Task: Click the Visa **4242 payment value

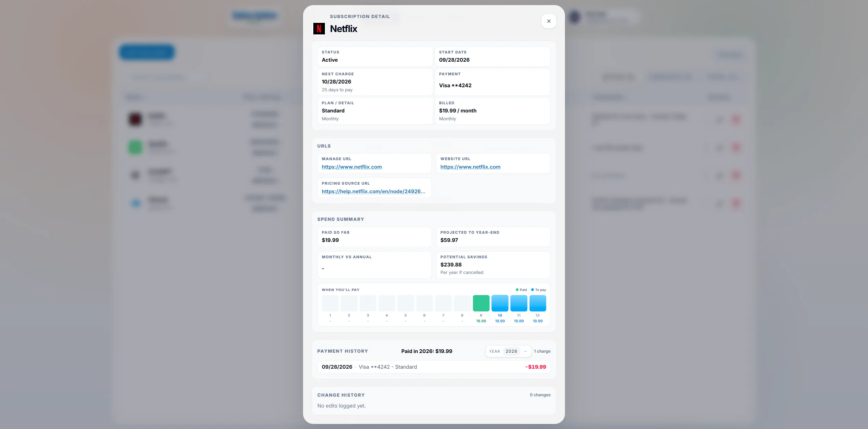Action: pyautogui.click(x=455, y=86)
